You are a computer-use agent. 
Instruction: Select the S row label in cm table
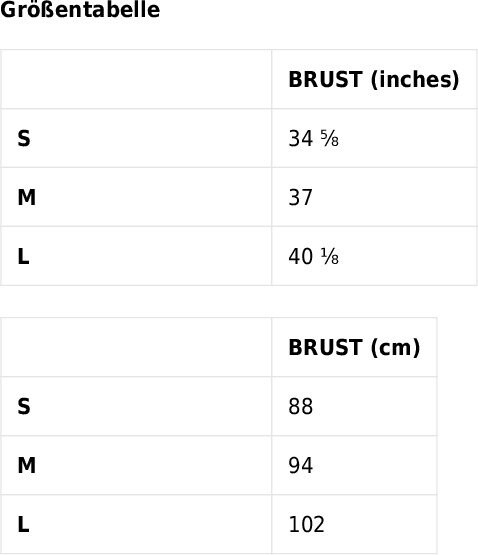[24, 406]
